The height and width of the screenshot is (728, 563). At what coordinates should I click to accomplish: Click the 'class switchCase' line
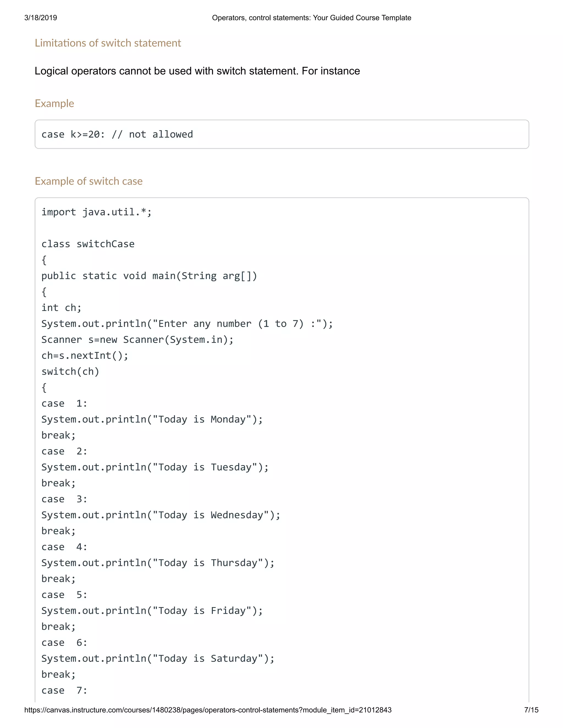tap(88, 244)
